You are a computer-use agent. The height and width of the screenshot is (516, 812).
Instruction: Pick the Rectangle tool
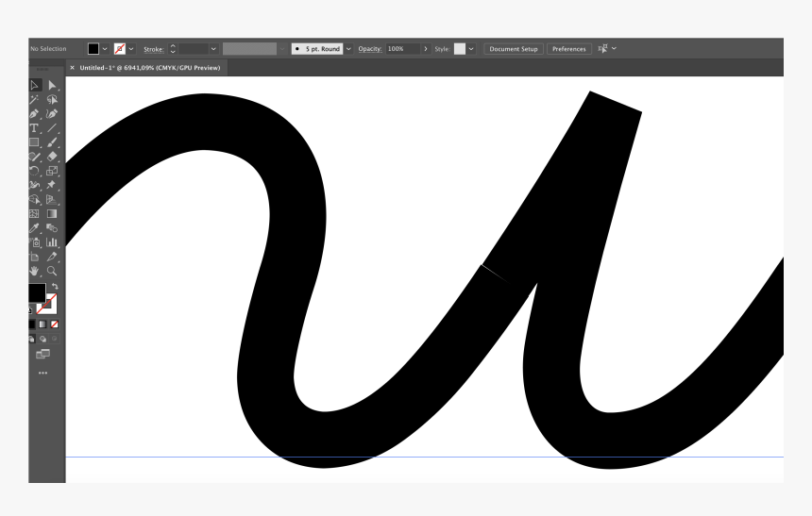[x=35, y=142]
